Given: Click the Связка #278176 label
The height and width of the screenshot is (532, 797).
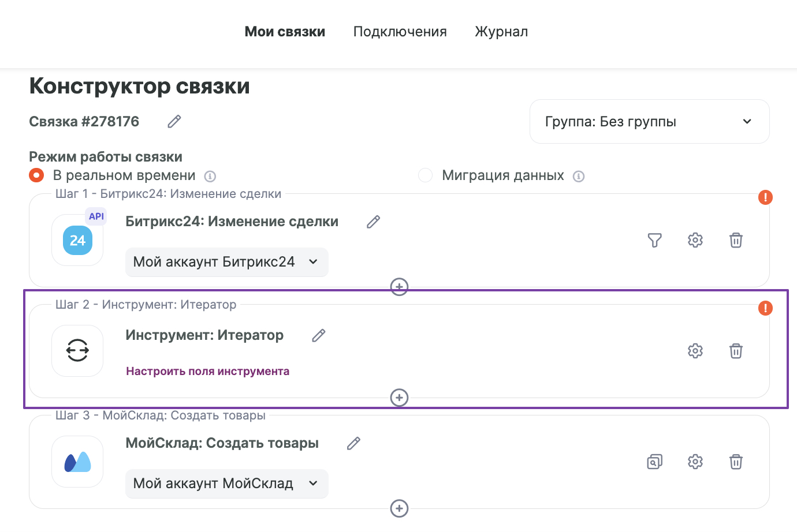Looking at the screenshot, I should pos(84,121).
